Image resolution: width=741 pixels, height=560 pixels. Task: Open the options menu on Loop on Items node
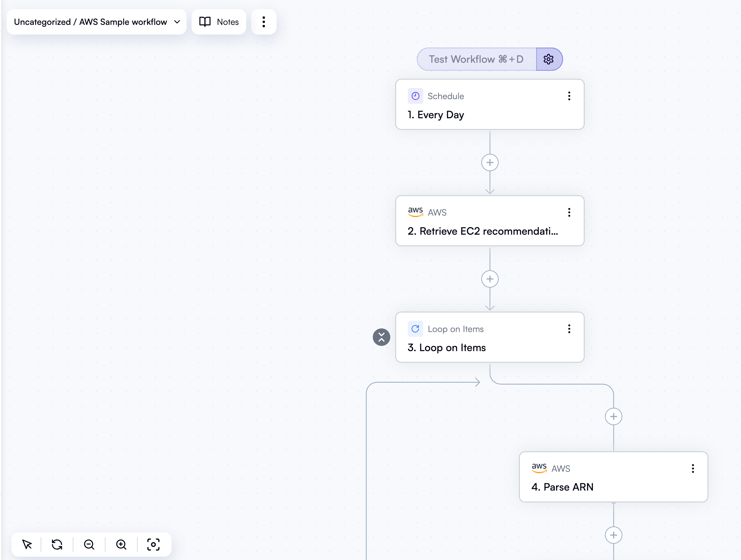[569, 329]
